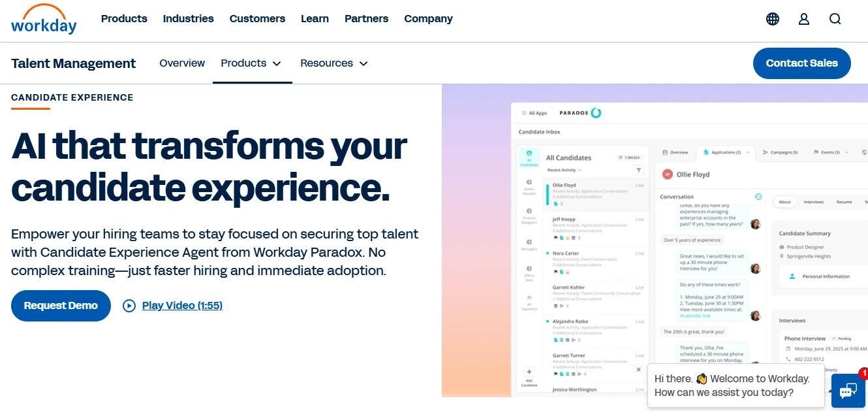The image size is (868, 411).
Task: Click phone number 602-222-5512
Action: click(x=809, y=359)
